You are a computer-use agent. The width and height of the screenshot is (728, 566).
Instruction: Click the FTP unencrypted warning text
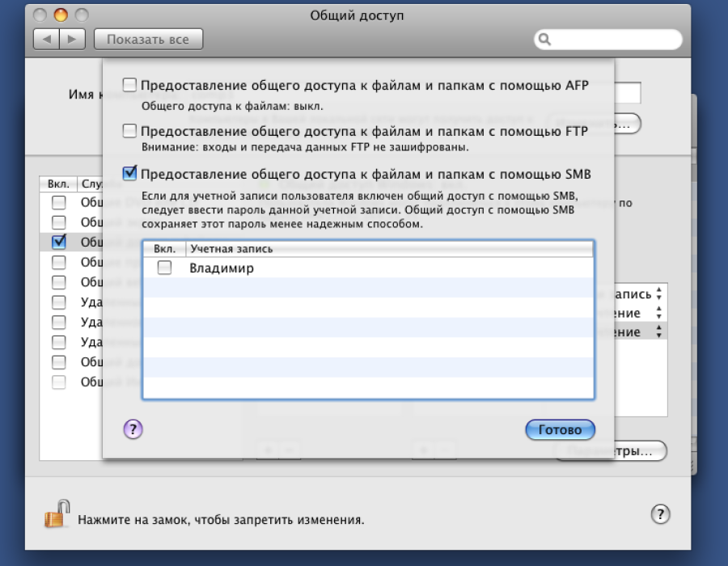(x=305, y=147)
